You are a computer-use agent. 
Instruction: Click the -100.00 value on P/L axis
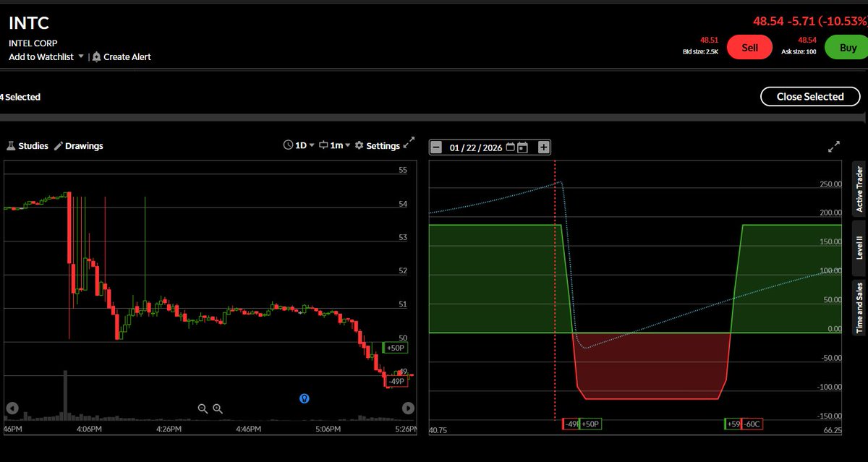827,387
